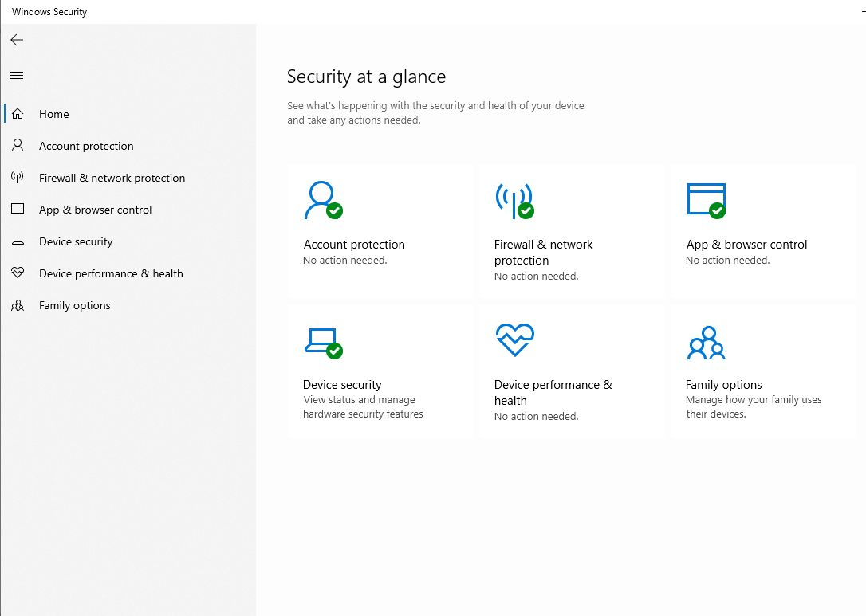Open App & browser control in sidebar
This screenshot has width=866, height=616.
click(95, 210)
